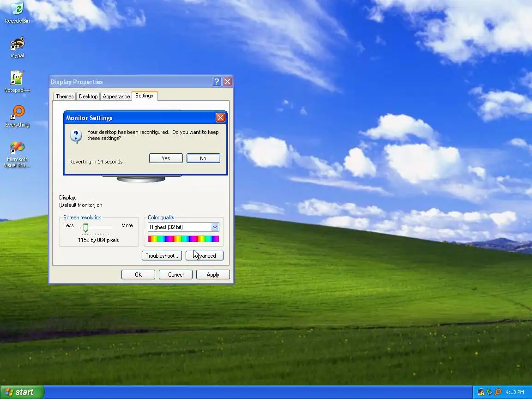Screen dimensions: 532x399
Task: Close the Display Properties window
Action: pyautogui.click(x=227, y=82)
